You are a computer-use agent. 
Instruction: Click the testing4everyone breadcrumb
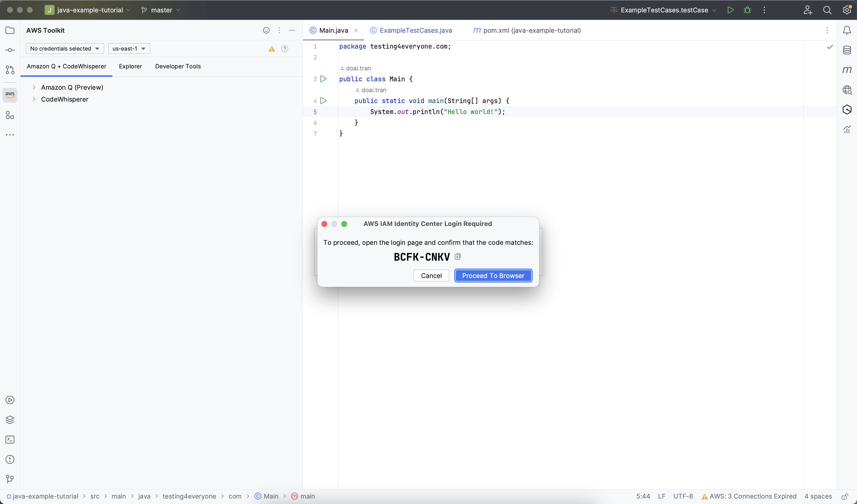click(x=189, y=496)
